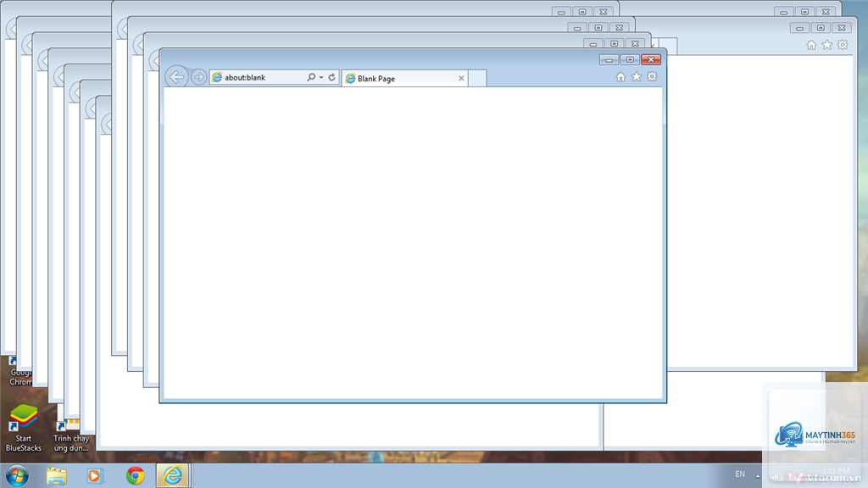Close the Blank Page tab

point(461,79)
